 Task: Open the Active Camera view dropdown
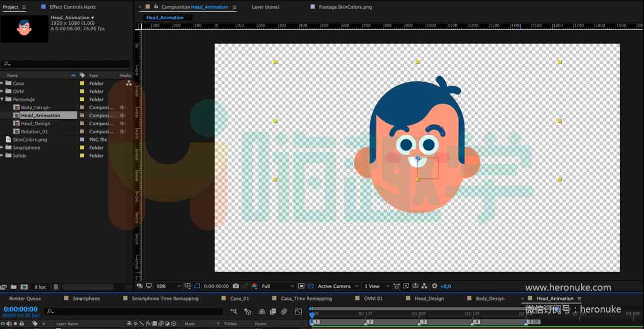tap(338, 286)
